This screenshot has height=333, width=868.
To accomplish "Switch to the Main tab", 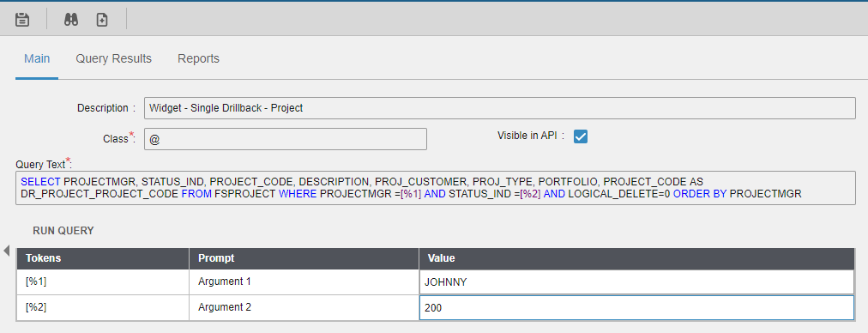I will coord(37,58).
